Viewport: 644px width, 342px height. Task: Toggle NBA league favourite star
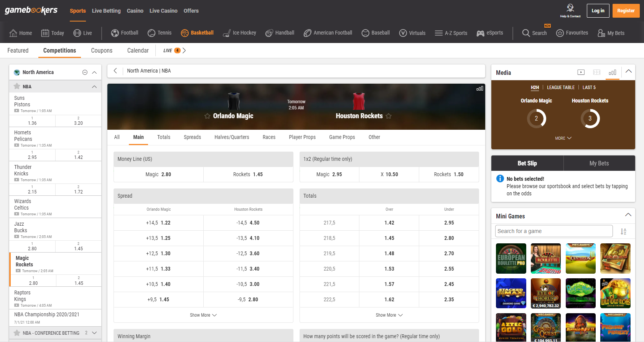point(17,86)
